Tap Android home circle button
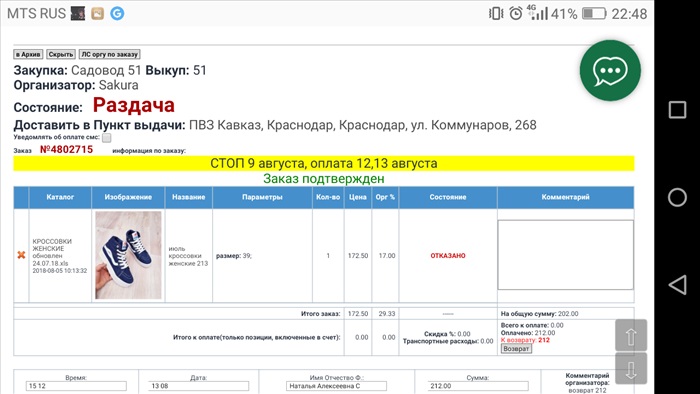 click(677, 197)
